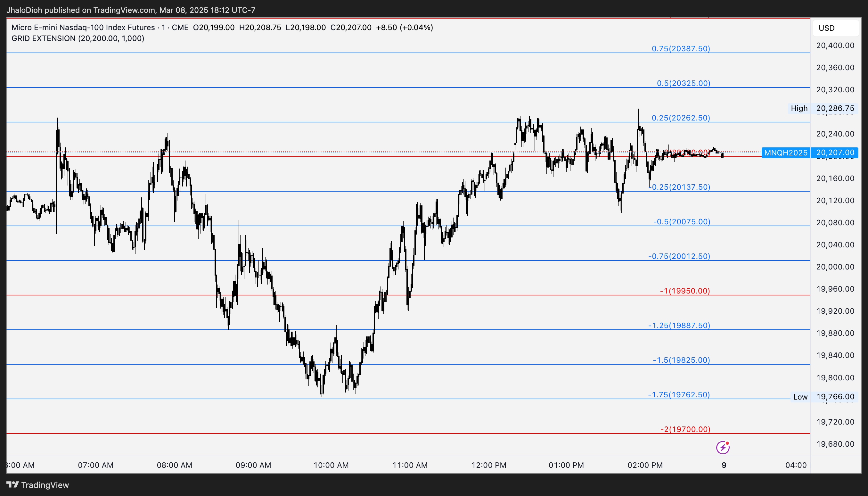Select the -0.5(20075.00) grid level label

682,222
